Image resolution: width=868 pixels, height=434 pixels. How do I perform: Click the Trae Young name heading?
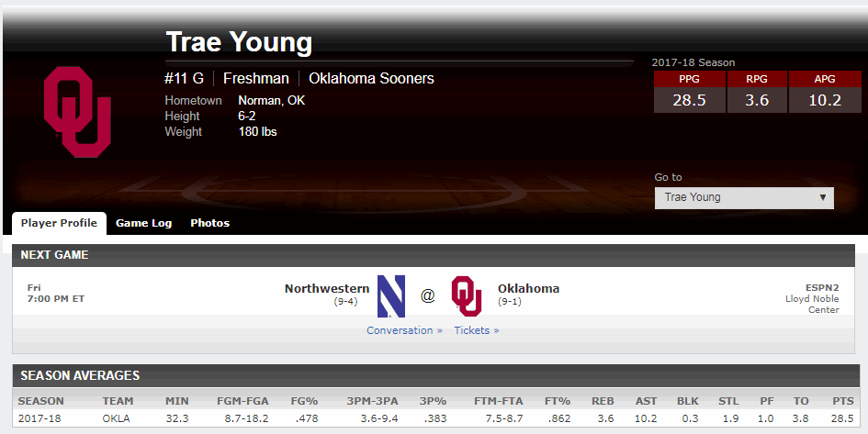(x=239, y=42)
